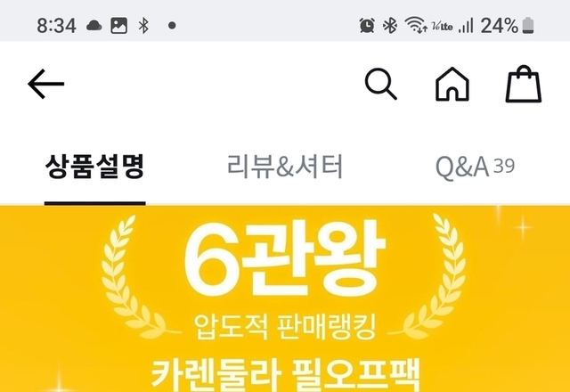The width and height of the screenshot is (570, 392).
Task: Tap the gallery image notification icon
Action: 118,26
